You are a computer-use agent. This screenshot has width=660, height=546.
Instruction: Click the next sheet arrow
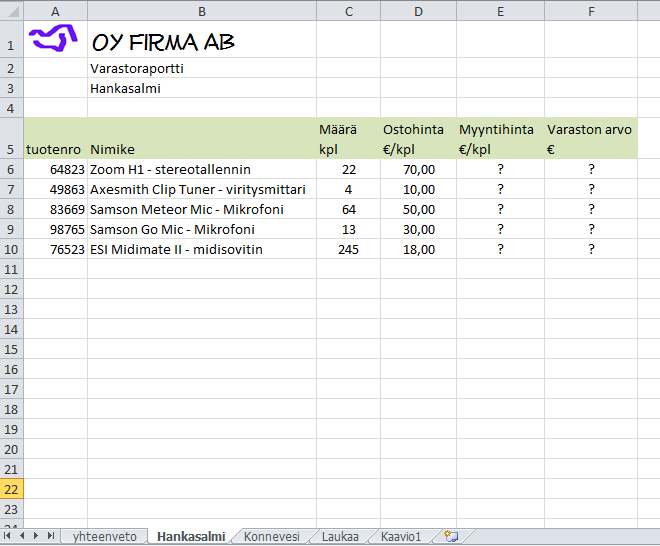click(x=36, y=535)
